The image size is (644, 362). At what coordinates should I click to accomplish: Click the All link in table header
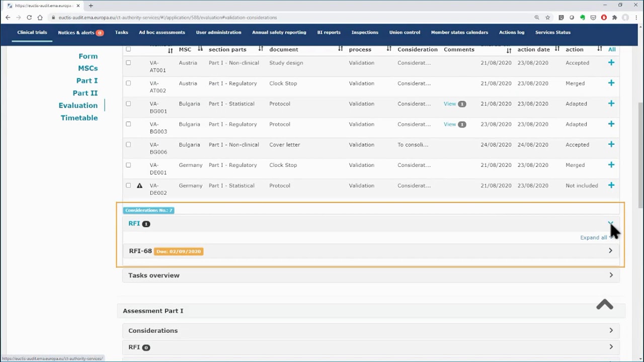(x=612, y=49)
